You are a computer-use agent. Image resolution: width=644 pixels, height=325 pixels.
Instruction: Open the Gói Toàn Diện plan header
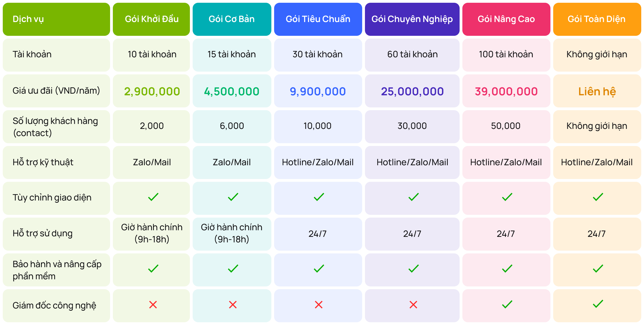click(597, 19)
